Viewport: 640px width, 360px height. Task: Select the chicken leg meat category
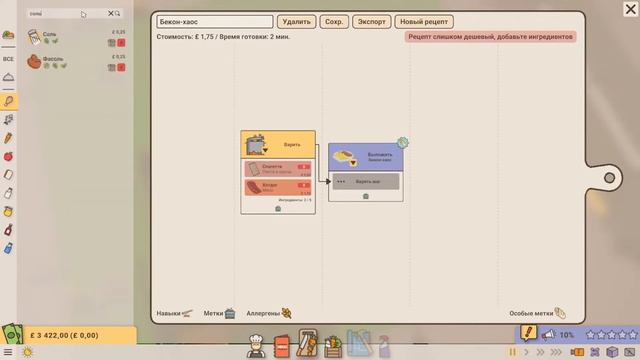click(8, 101)
